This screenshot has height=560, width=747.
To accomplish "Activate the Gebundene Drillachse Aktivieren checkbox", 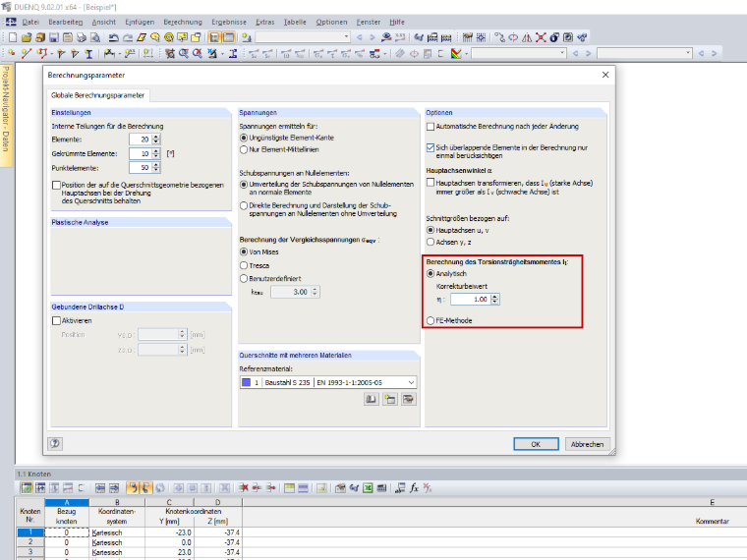I will pos(56,321).
